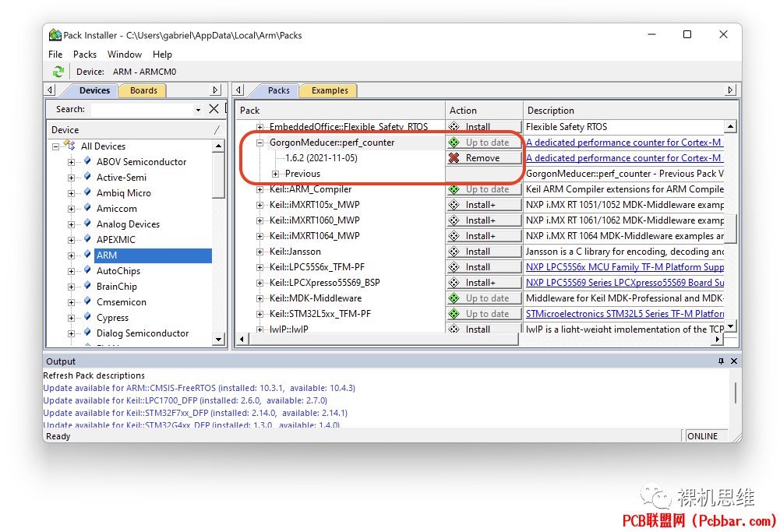This screenshot has height=532, width=780.
Task: Click the Dialog Semiconductor vendor icon
Action: (87, 333)
